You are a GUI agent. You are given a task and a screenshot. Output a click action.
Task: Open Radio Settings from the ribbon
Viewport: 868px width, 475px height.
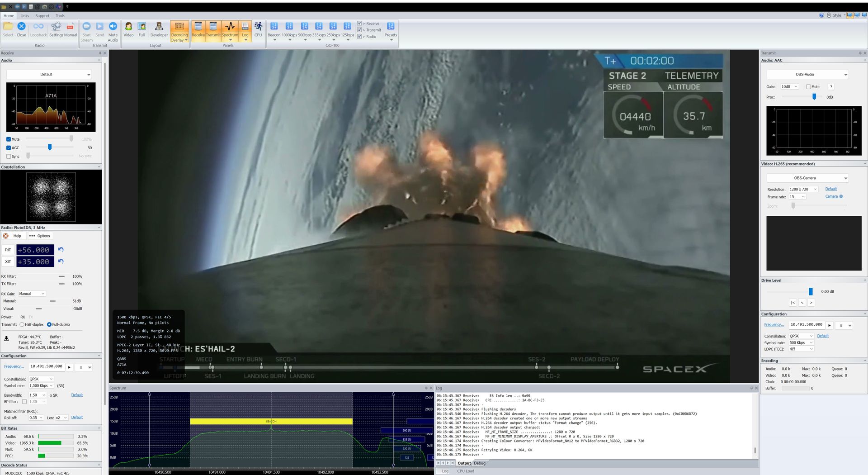click(56, 27)
